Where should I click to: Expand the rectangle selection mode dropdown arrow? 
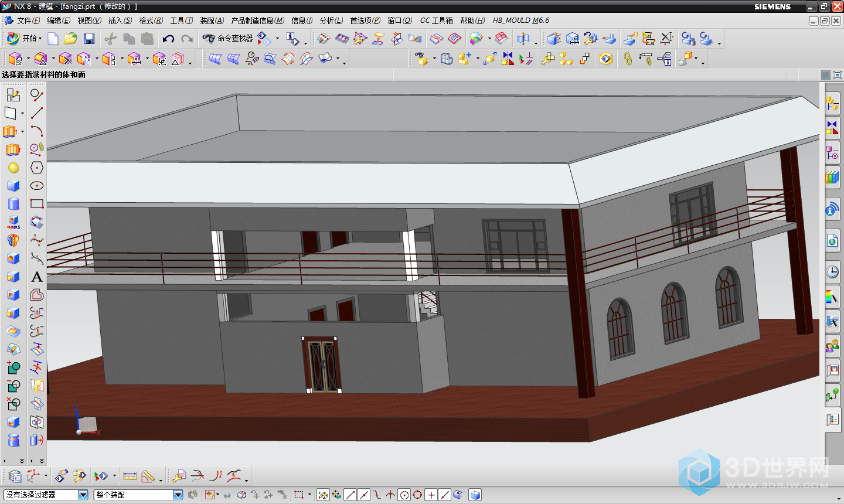309,495
